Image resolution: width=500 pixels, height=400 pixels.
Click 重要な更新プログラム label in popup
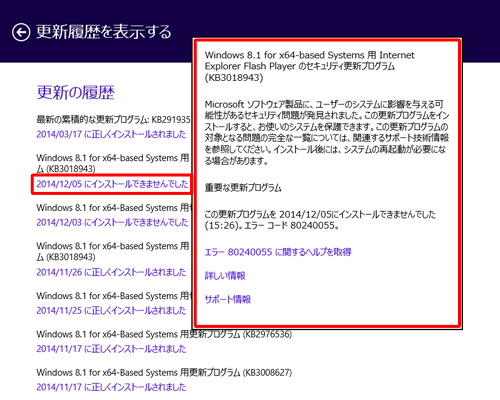tap(243, 188)
